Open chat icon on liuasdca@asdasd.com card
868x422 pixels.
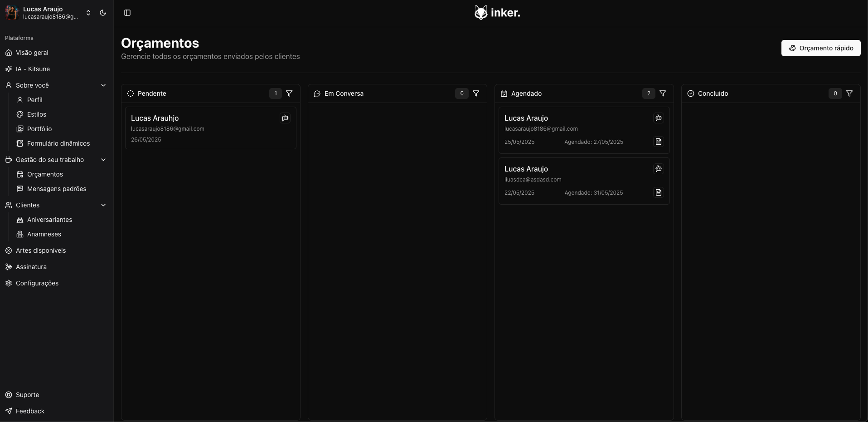click(659, 169)
